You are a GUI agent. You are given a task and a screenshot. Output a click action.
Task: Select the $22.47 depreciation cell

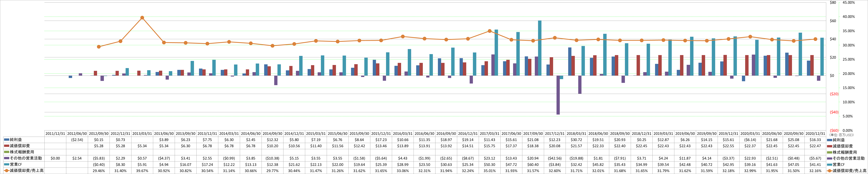[x=815, y=146]
